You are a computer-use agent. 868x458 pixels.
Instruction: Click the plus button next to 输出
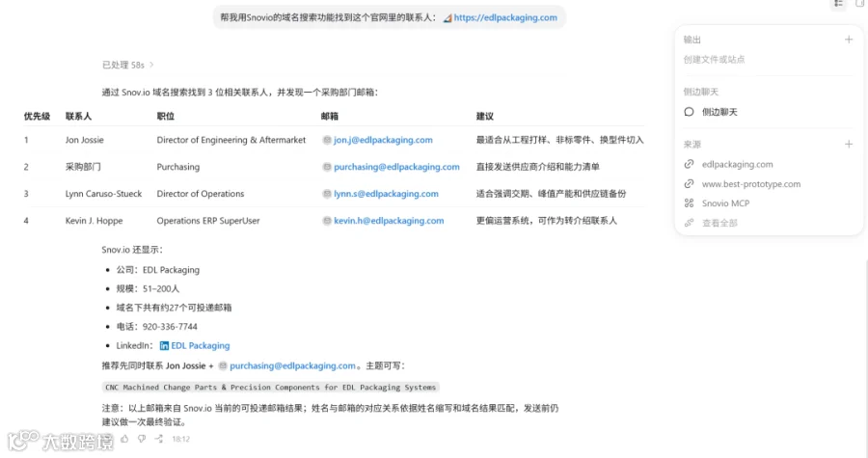point(849,40)
